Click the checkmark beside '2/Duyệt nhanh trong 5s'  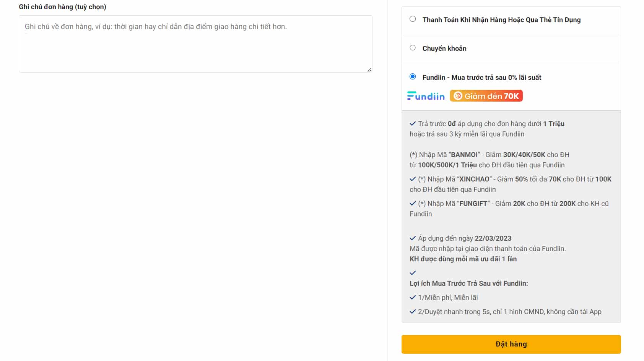(x=413, y=312)
